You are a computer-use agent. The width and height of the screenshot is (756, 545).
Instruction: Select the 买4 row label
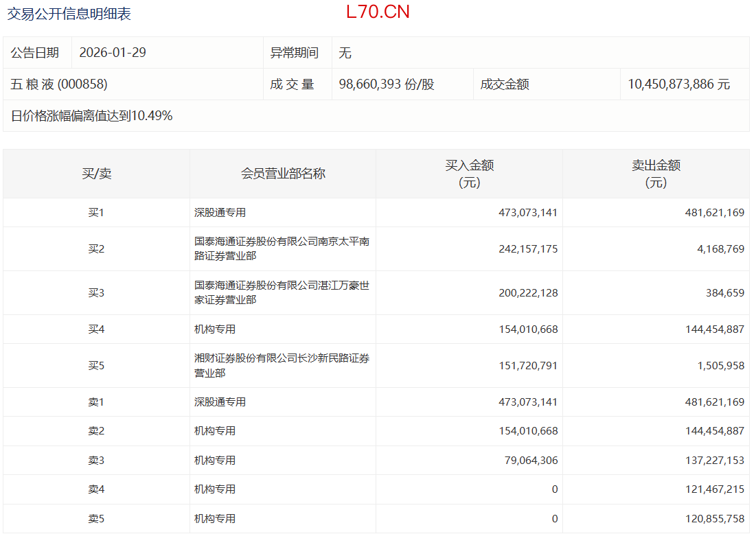96,329
